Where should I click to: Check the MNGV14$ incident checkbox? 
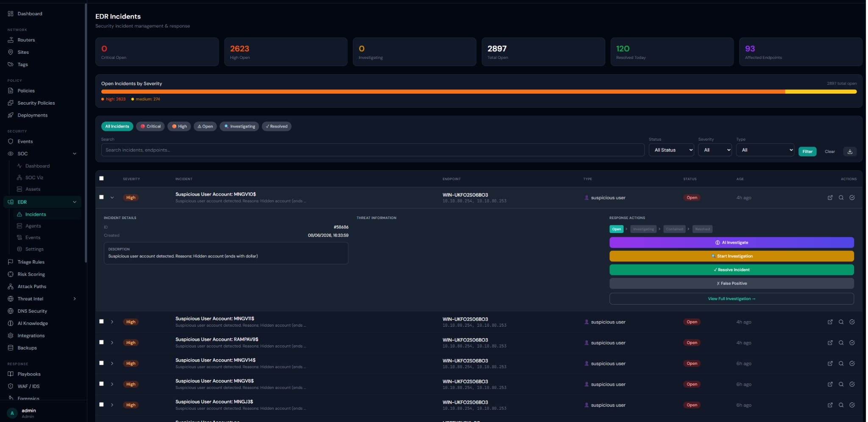[x=101, y=363]
